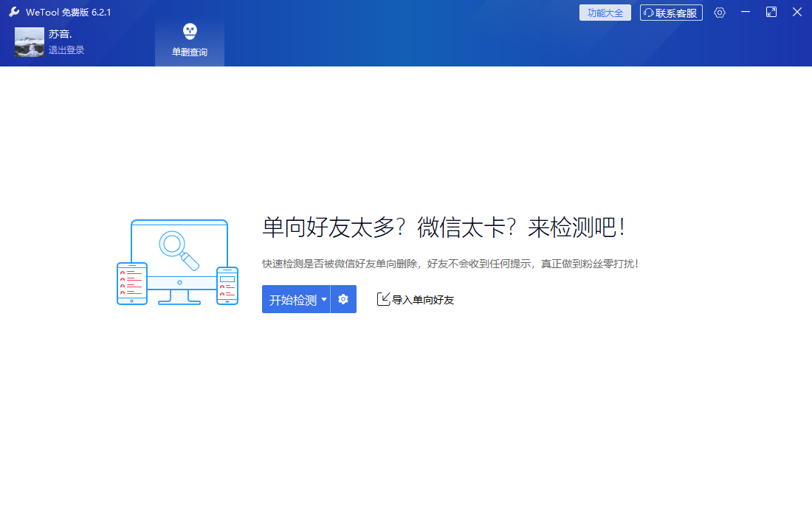Open settings via title bar gear icon
Image resolution: width=812 pixels, height=517 pixels.
click(x=720, y=13)
